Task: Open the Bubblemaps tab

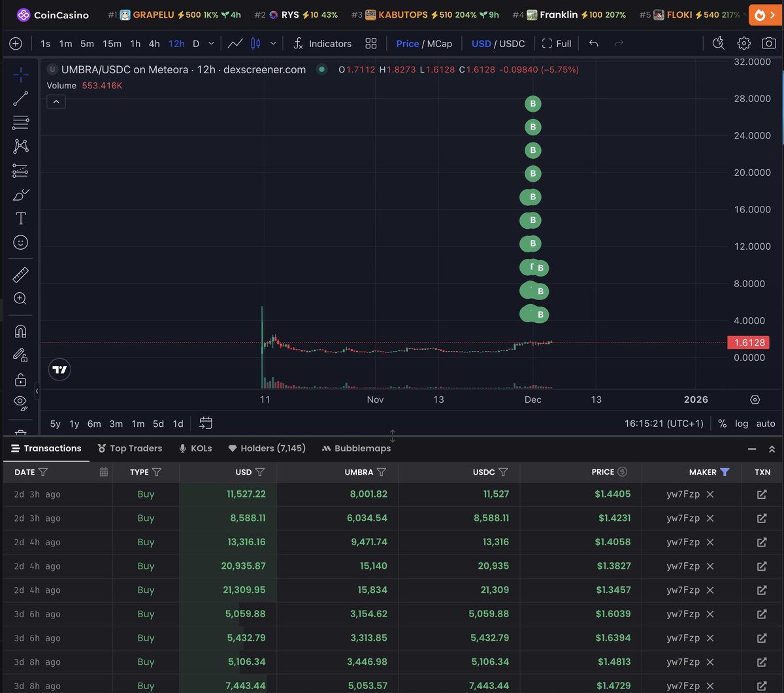Action: point(356,448)
